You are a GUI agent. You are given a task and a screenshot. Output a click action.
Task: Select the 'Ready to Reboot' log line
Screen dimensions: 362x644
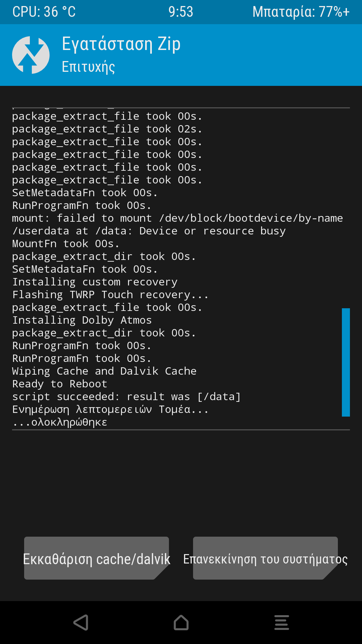(x=60, y=384)
